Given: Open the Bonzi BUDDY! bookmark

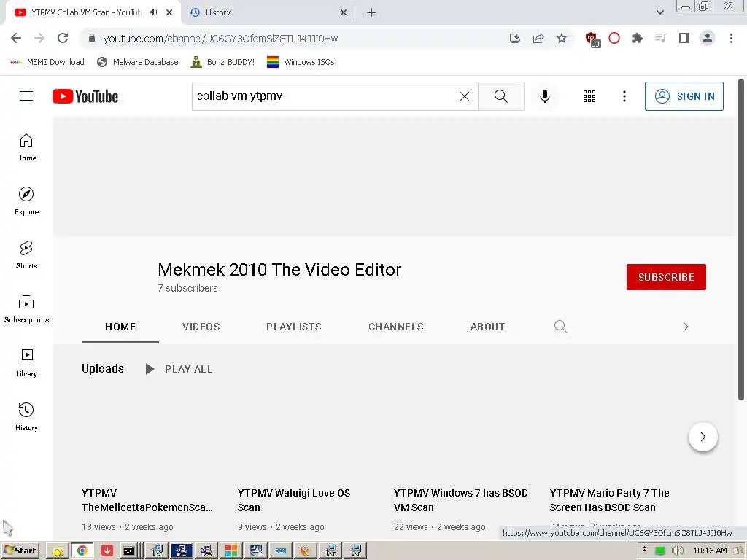Looking at the screenshot, I should point(222,62).
